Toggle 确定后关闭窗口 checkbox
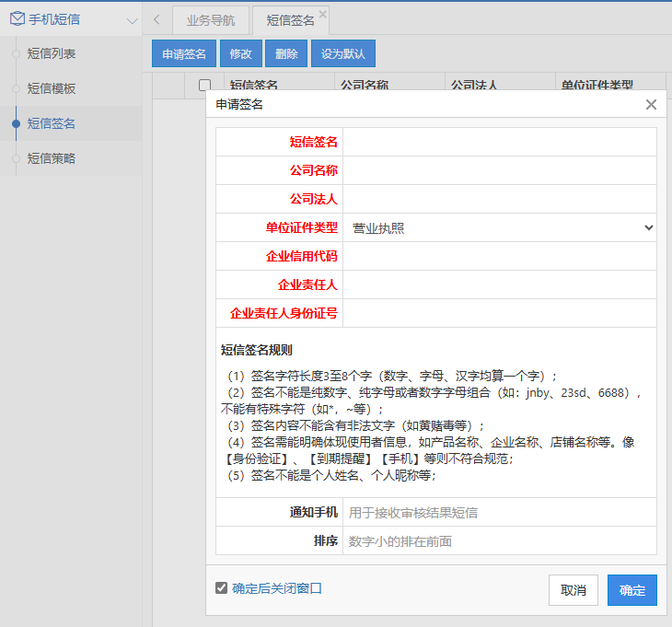Screen dimensions: 672x627 coord(221,588)
